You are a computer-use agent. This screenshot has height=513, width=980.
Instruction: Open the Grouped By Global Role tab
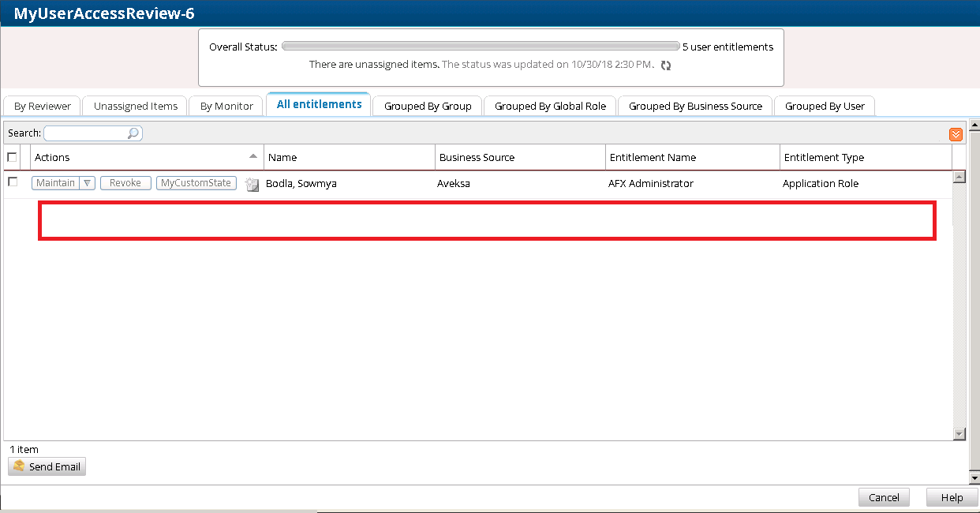[x=550, y=106]
